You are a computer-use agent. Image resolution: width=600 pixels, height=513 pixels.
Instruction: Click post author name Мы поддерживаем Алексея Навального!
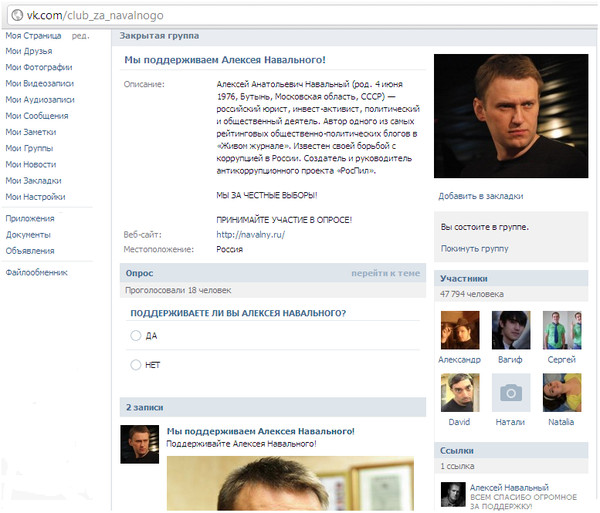point(261,431)
